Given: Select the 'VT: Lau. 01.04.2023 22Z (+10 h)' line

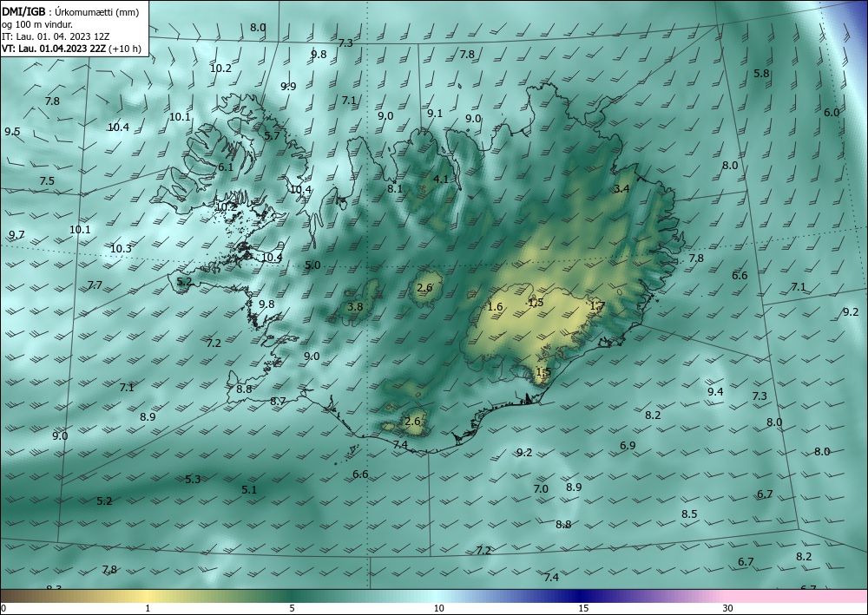Looking at the screenshot, I should click(71, 49).
